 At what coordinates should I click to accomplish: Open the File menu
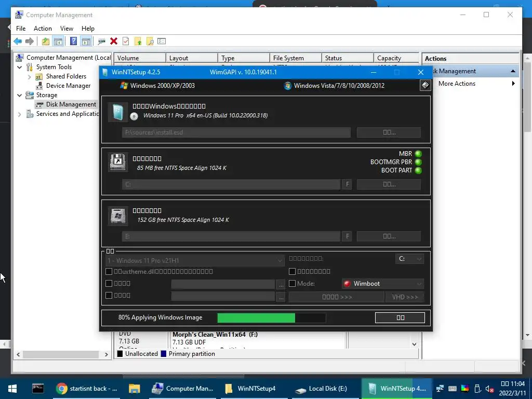click(x=21, y=29)
